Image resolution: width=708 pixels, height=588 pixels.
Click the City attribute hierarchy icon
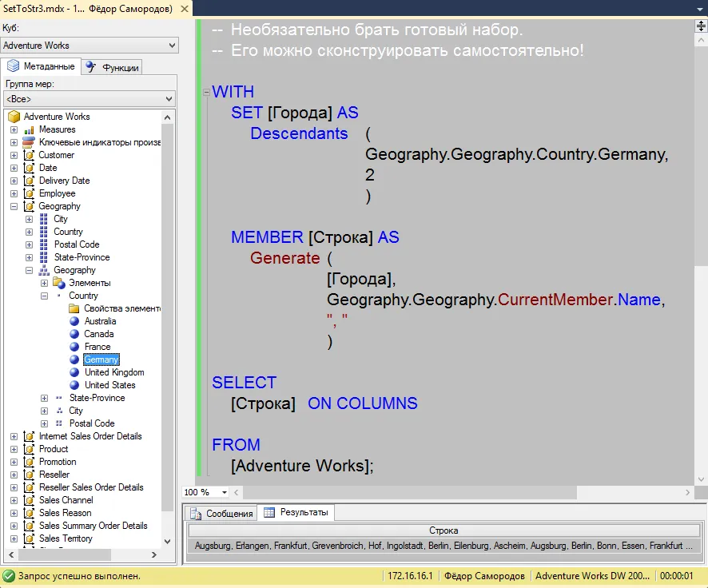(44, 219)
